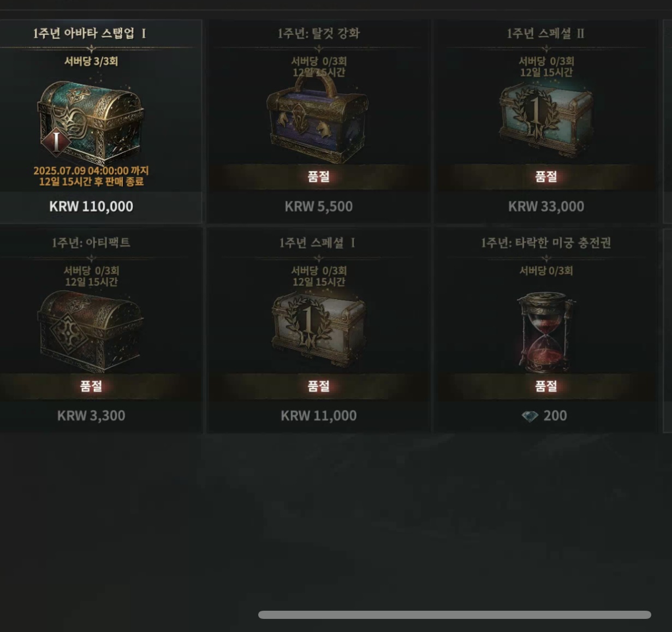Click the diamond currency icon beside 200
Screen dimensions: 672x632
530,416
